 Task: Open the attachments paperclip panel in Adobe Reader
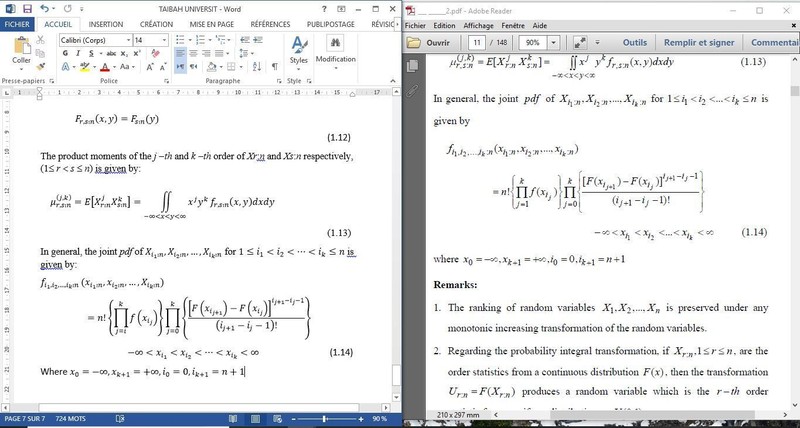tap(413, 91)
